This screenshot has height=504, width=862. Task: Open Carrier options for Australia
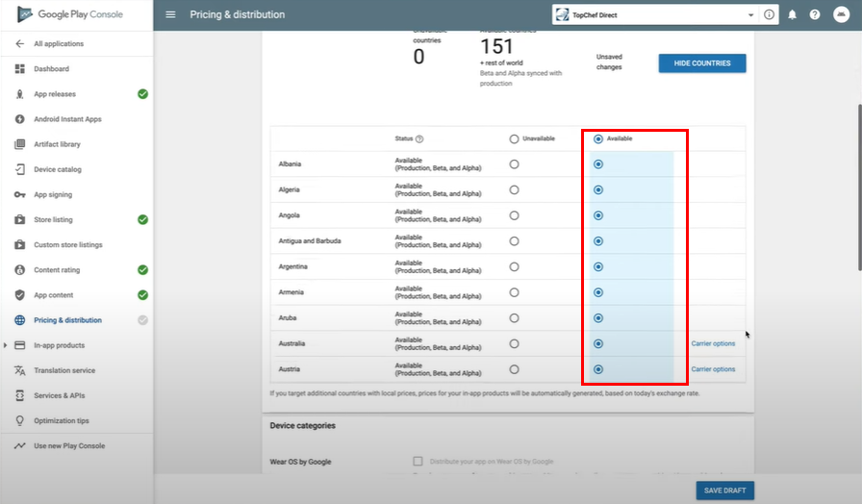[713, 343]
